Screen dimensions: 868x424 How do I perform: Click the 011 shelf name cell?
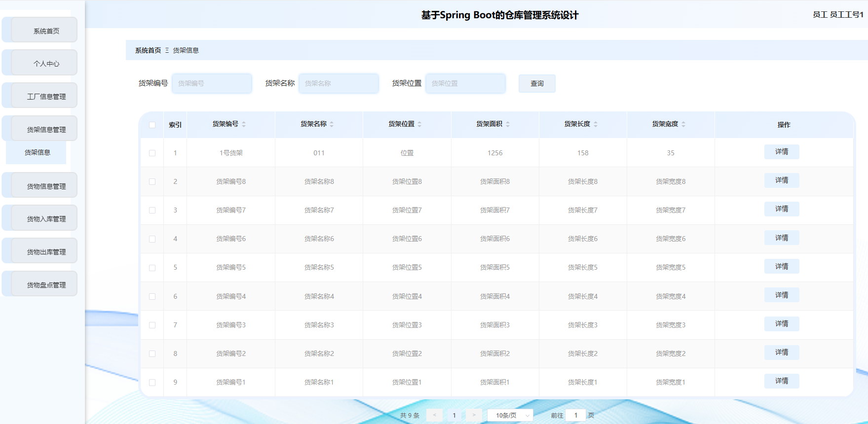pyautogui.click(x=319, y=153)
